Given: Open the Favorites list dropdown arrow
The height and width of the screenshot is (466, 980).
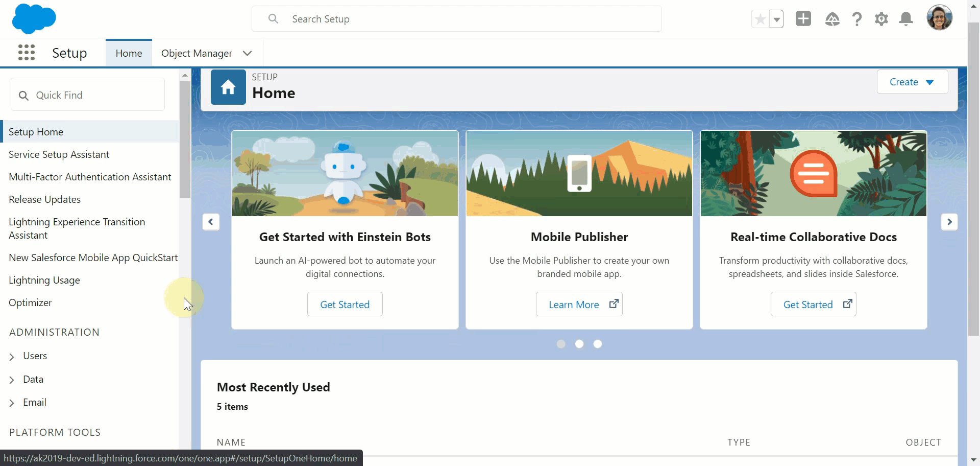Looking at the screenshot, I should point(776,19).
